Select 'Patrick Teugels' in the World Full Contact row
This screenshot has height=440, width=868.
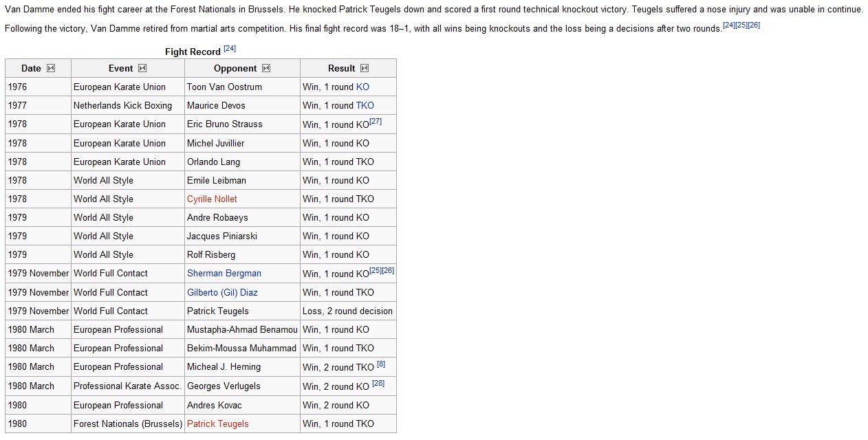(218, 311)
